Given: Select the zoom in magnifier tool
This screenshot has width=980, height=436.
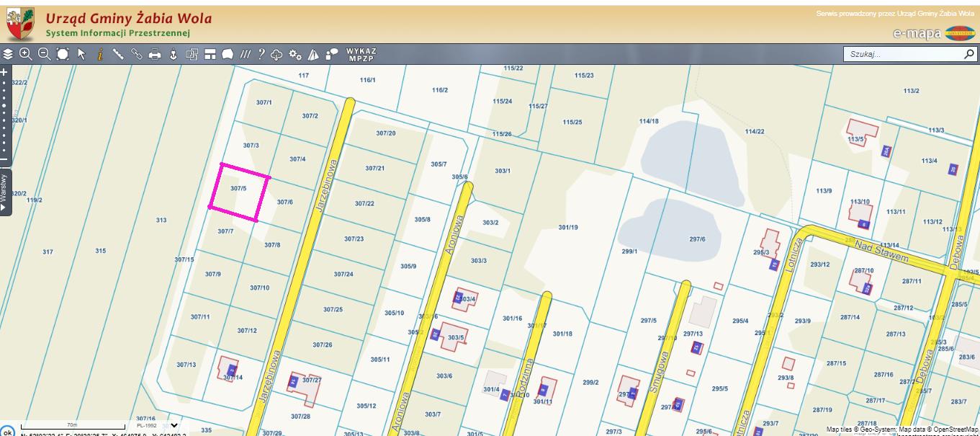Looking at the screenshot, I should 25,54.
